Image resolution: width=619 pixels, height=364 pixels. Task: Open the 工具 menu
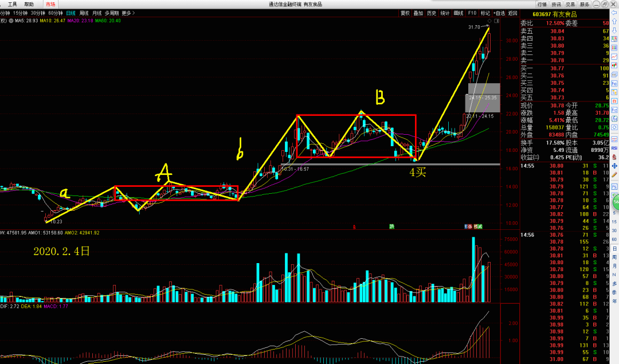[12, 4]
